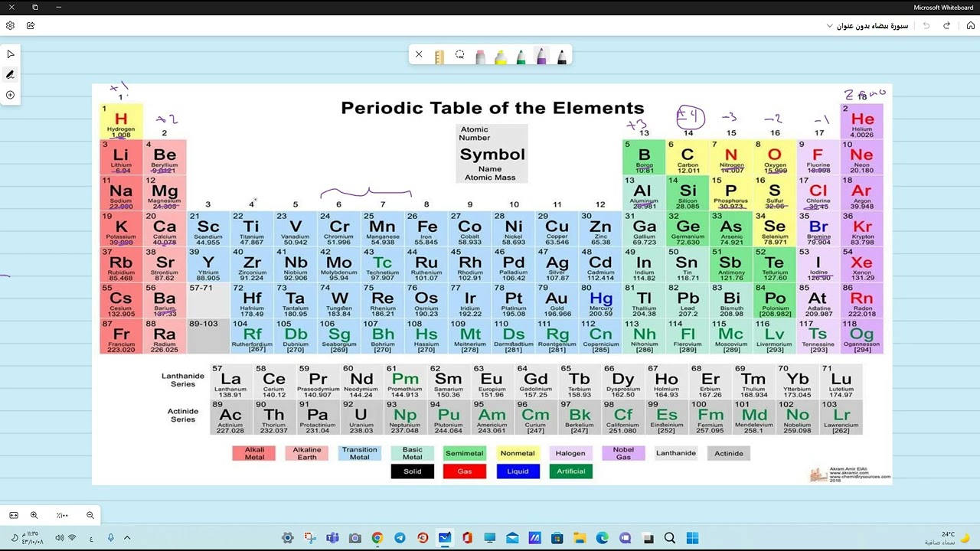Open Whiteboard settings gear
The height and width of the screenshot is (551, 980).
pyautogui.click(x=10, y=25)
